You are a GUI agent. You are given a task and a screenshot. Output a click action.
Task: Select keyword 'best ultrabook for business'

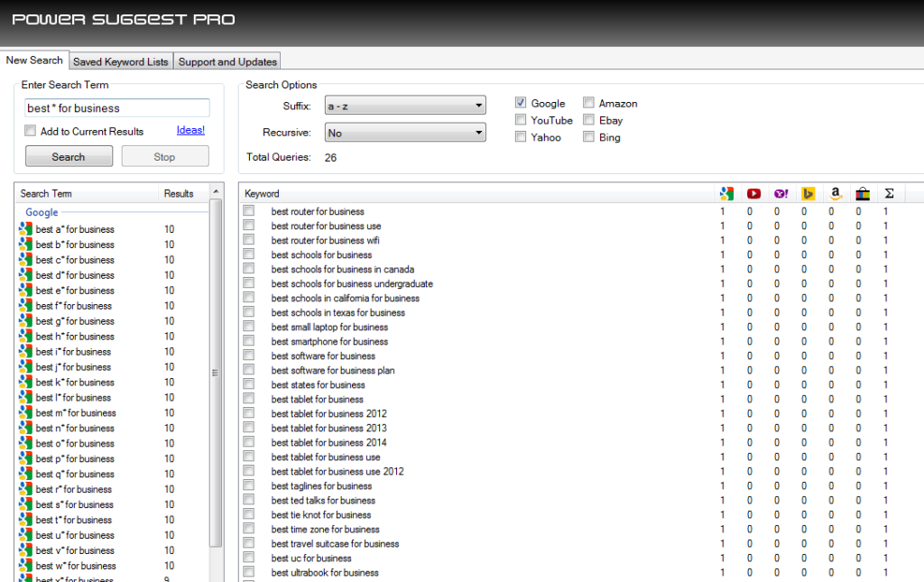[x=325, y=573]
